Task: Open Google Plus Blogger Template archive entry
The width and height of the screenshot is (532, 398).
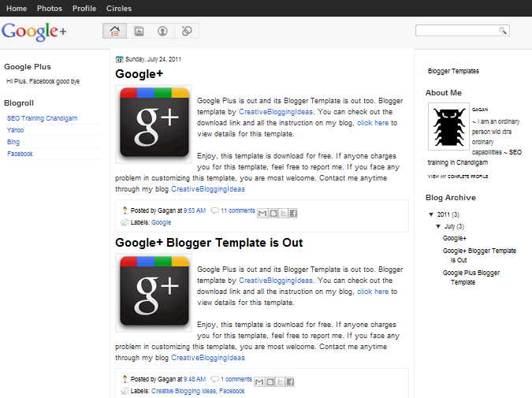Action: [471, 277]
